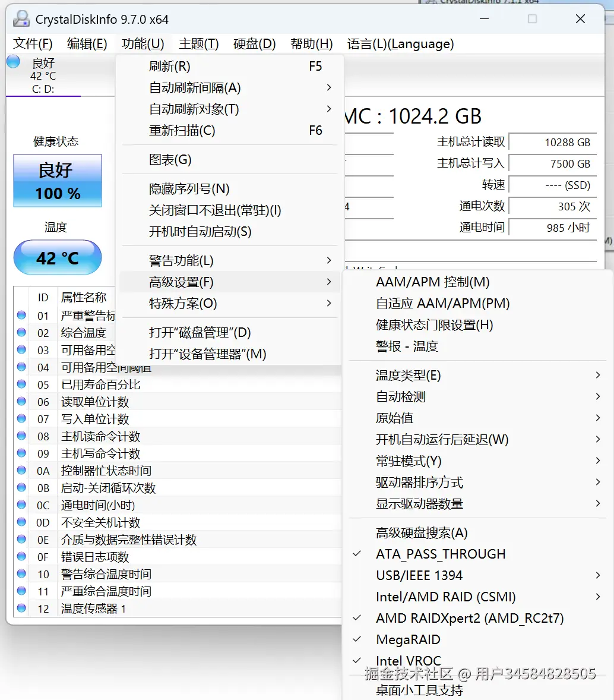Click the 42 °C temperature button

click(x=58, y=257)
